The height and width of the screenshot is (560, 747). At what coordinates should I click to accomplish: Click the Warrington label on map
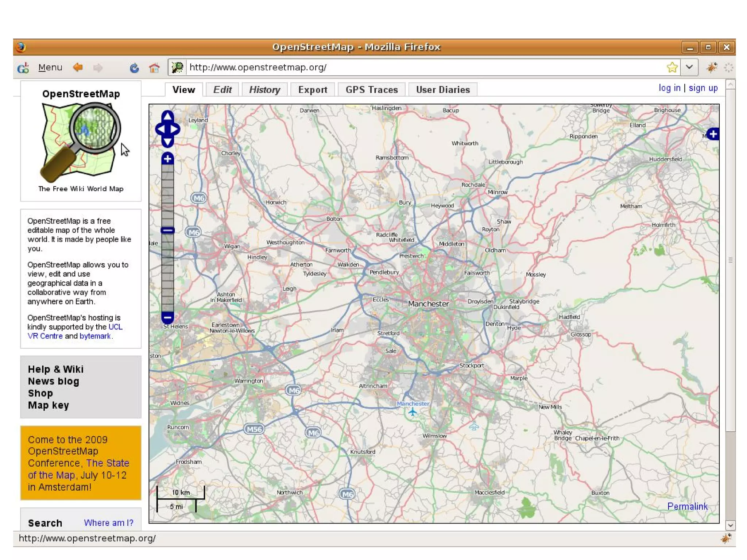coord(248,381)
